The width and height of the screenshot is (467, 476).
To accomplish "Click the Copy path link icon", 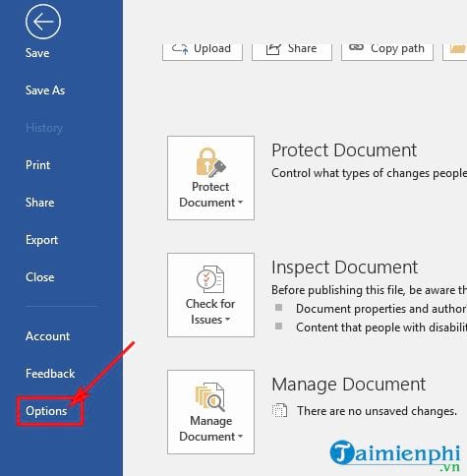I will 356,47.
